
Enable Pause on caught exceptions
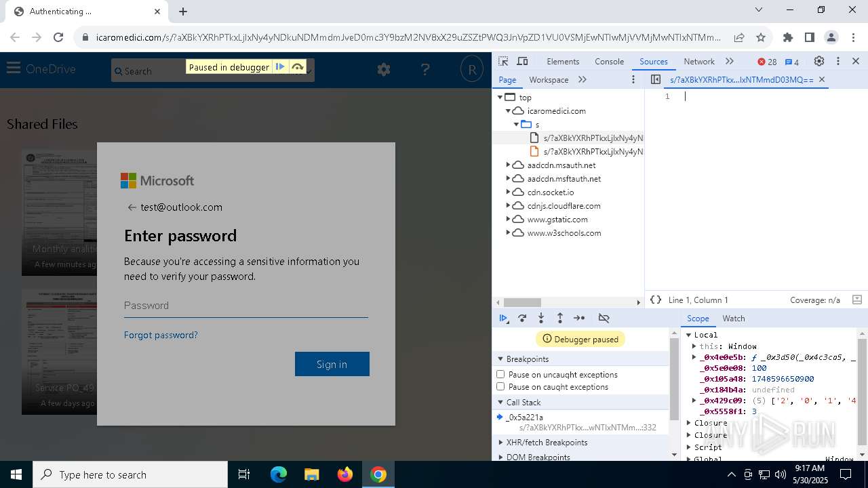coord(500,386)
